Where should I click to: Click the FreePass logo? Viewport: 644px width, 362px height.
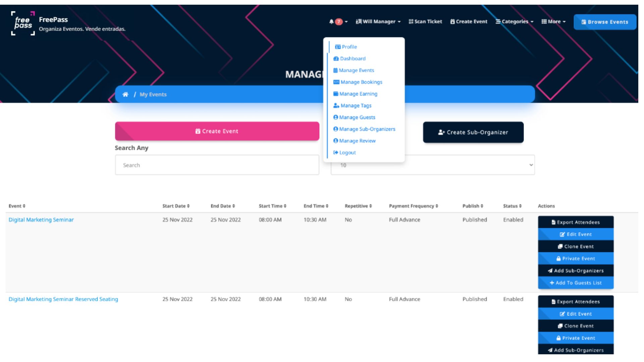23,23
